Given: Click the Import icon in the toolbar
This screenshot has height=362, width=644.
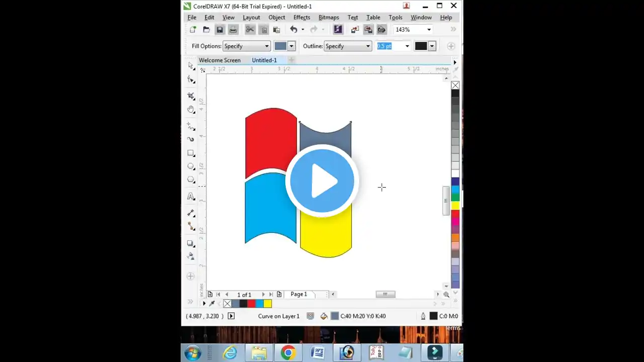Looking at the screenshot, I should [355, 30].
